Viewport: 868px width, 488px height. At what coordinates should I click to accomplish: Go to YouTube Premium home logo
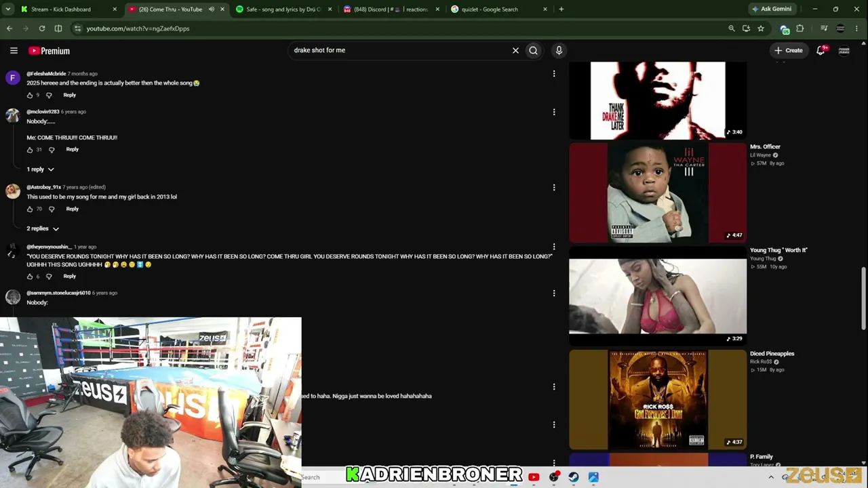pos(49,51)
